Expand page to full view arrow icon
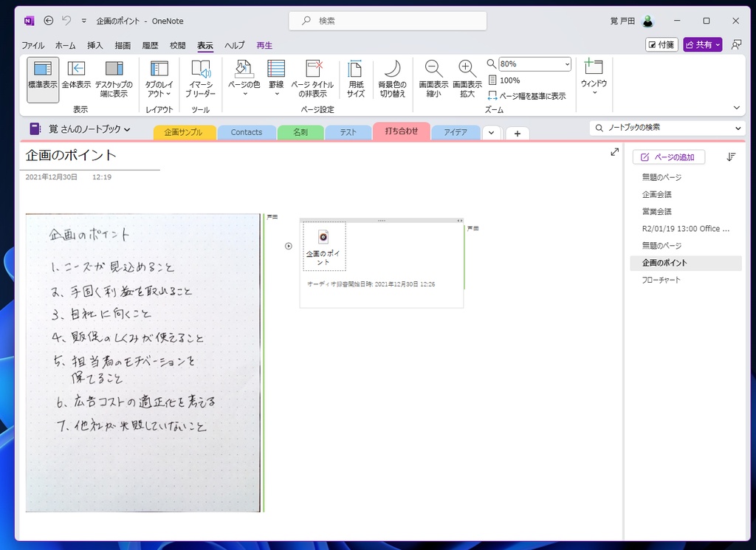The image size is (756, 550). (x=614, y=152)
